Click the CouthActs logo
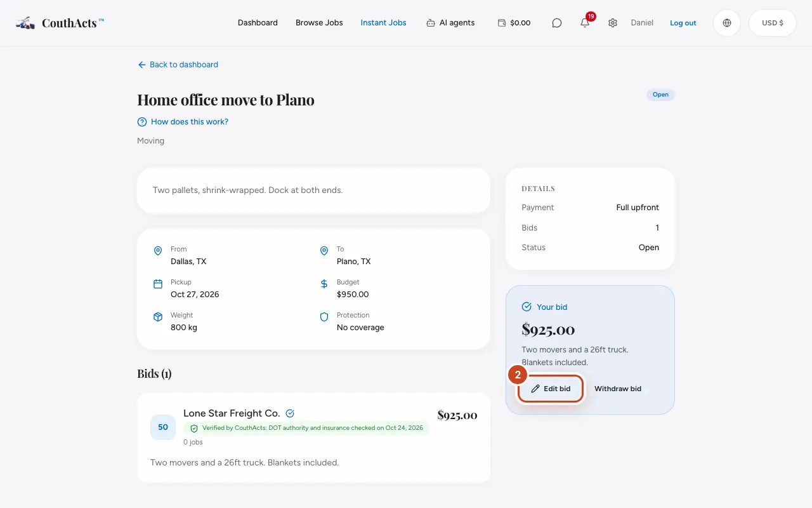The width and height of the screenshot is (812, 508). tap(60, 23)
